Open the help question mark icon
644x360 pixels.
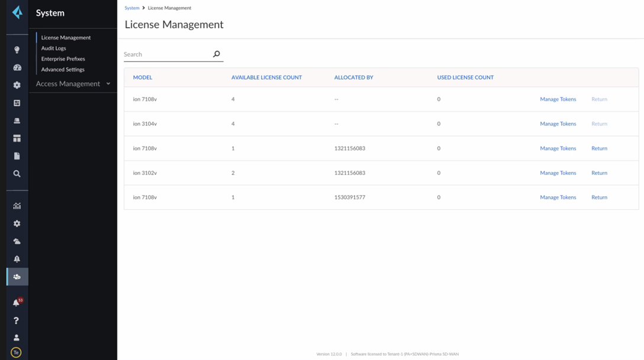[17, 320]
